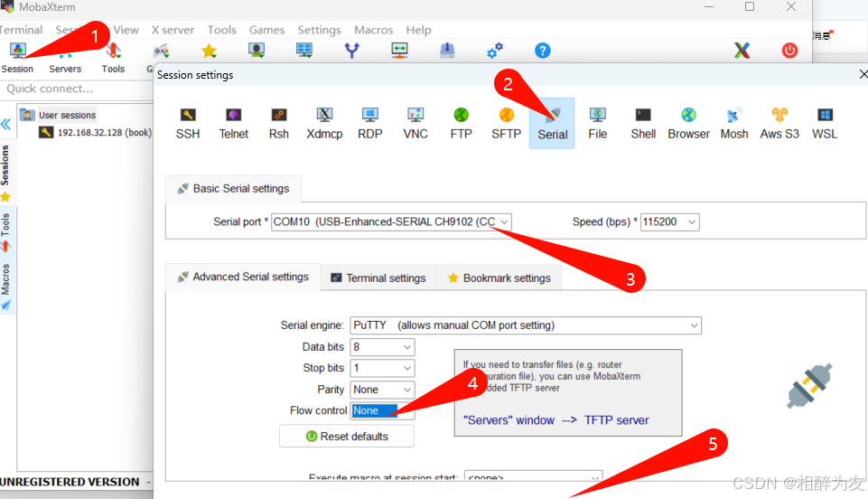
Task: Open the Tools toolbar icon
Action: click(x=113, y=58)
